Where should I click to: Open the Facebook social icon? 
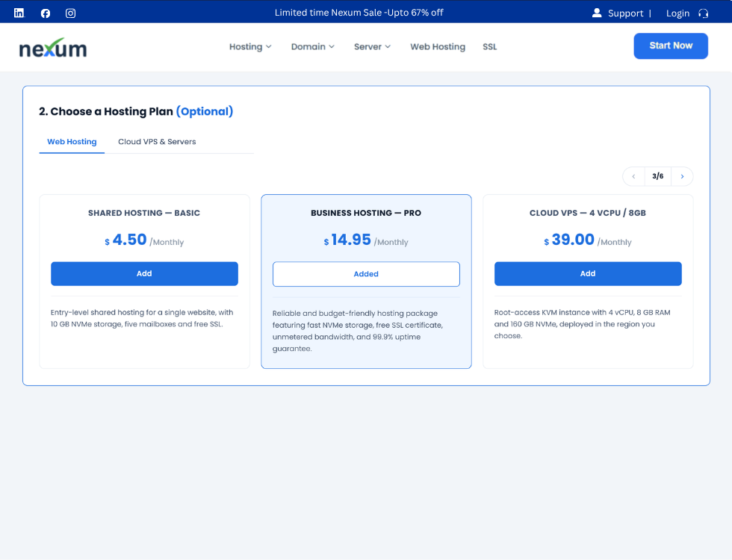coord(46,13)
